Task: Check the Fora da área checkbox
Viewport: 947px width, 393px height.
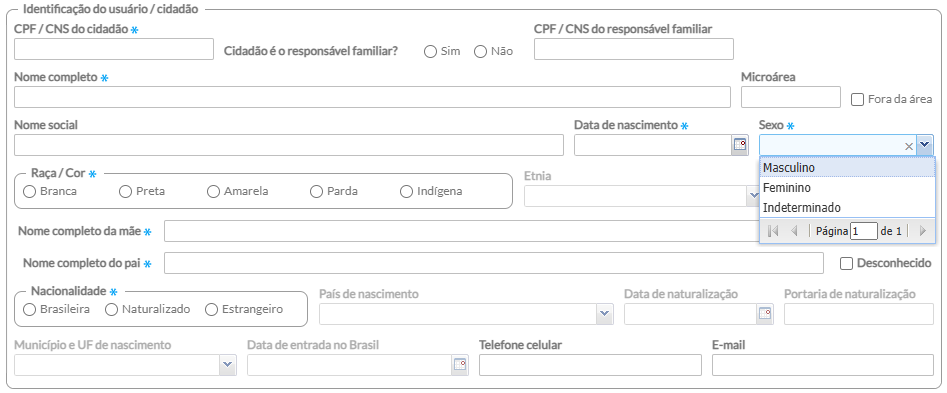Action: 857,100
